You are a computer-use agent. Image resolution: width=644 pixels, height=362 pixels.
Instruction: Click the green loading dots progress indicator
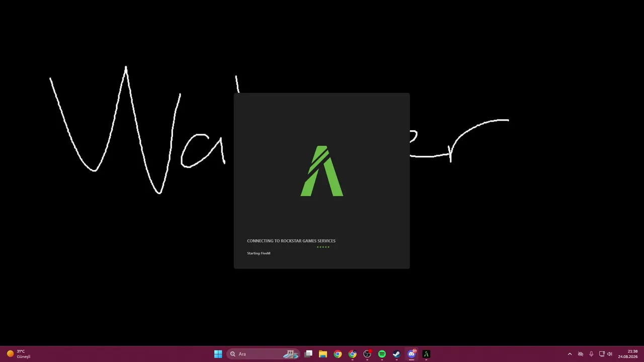(323, 247)
